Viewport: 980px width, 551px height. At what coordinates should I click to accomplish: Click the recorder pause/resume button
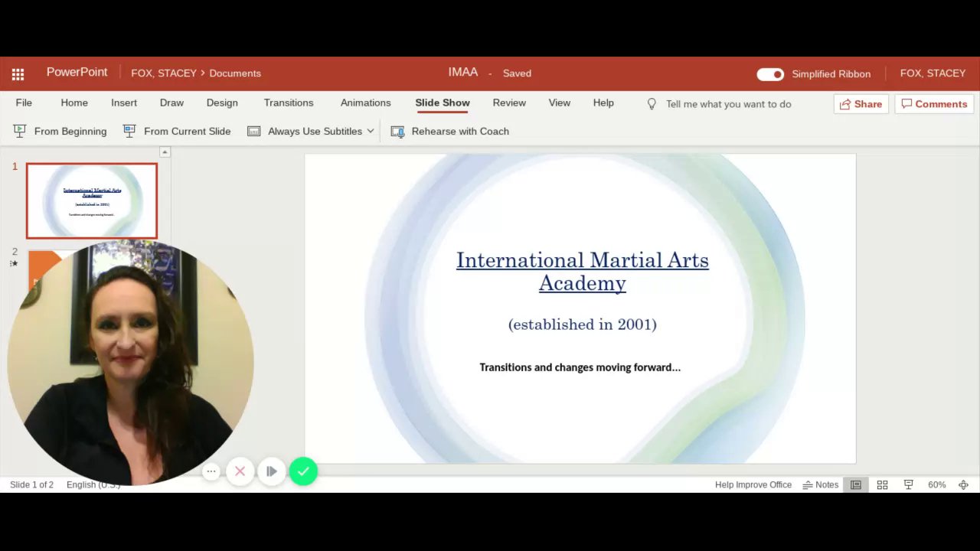tap(272, 471)
